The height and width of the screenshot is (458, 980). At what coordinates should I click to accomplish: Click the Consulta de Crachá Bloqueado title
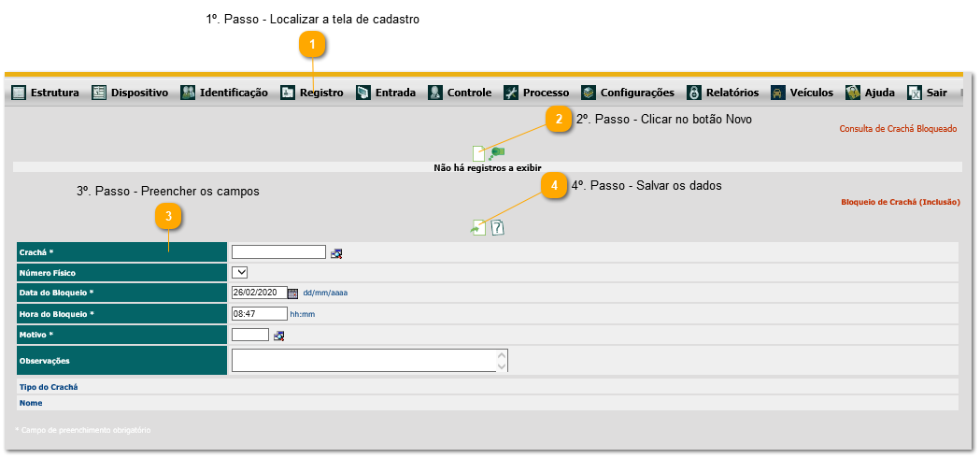point(898,129)
